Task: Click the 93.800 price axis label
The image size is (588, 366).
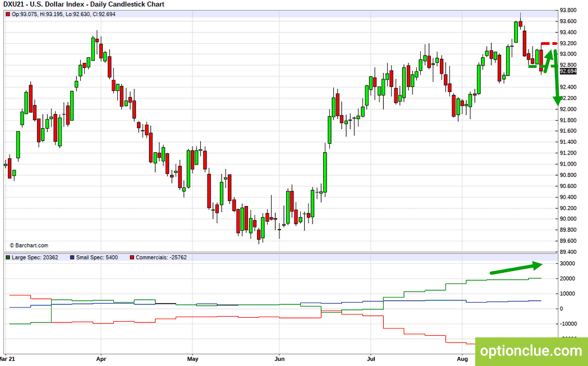Action: point(568,11)
